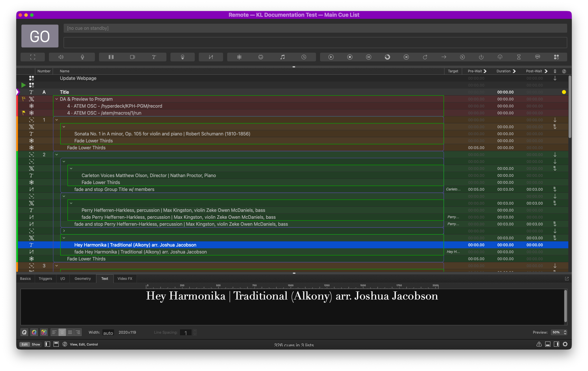Add a Stop cue with the stop circle icon
Viewport: 588px width, 371px height.
(350, 57)
